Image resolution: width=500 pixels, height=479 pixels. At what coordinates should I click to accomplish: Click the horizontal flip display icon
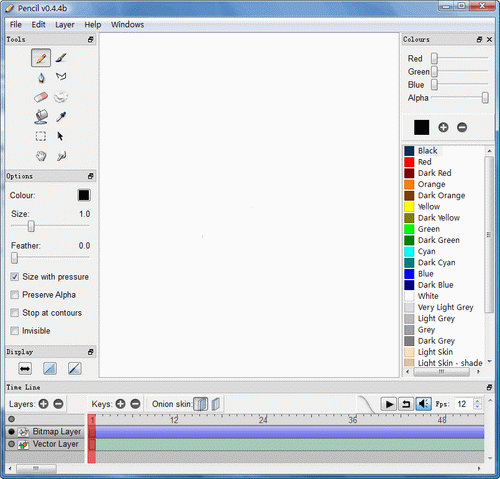pyautogui.click(x=25, y=369)
